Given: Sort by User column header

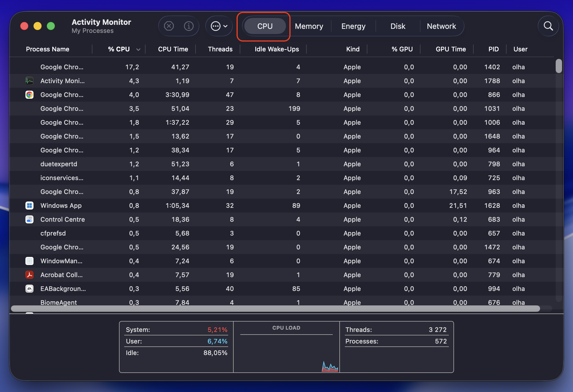Looking at the screenshot, I should pyautogui.click(x=520, y=49).
